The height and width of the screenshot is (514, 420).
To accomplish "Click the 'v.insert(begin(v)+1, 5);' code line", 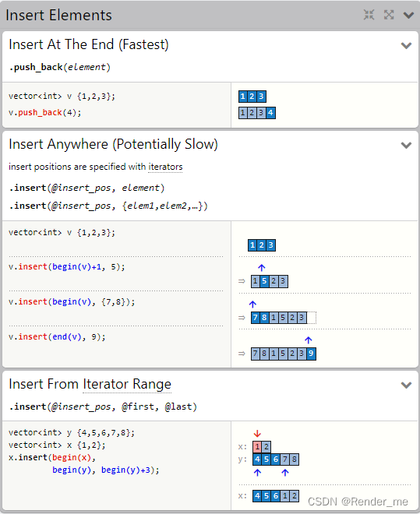I will point(67,267).
